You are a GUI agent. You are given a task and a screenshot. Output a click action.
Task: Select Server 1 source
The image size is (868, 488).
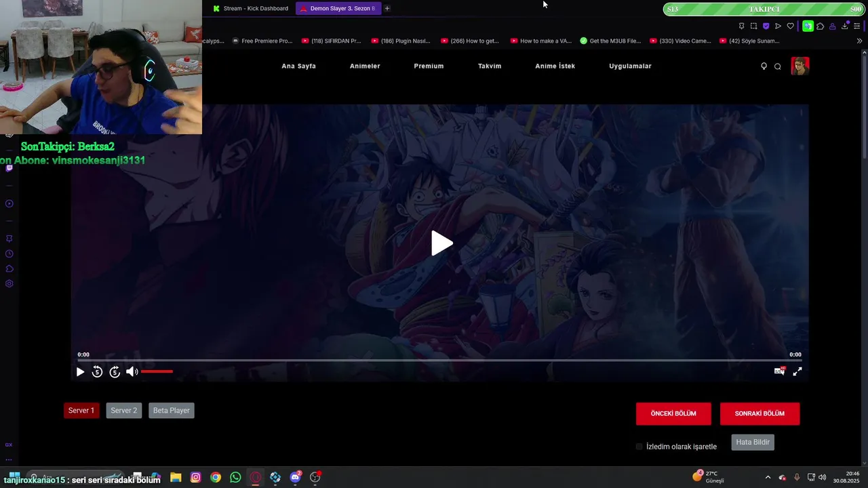(81, 411)
